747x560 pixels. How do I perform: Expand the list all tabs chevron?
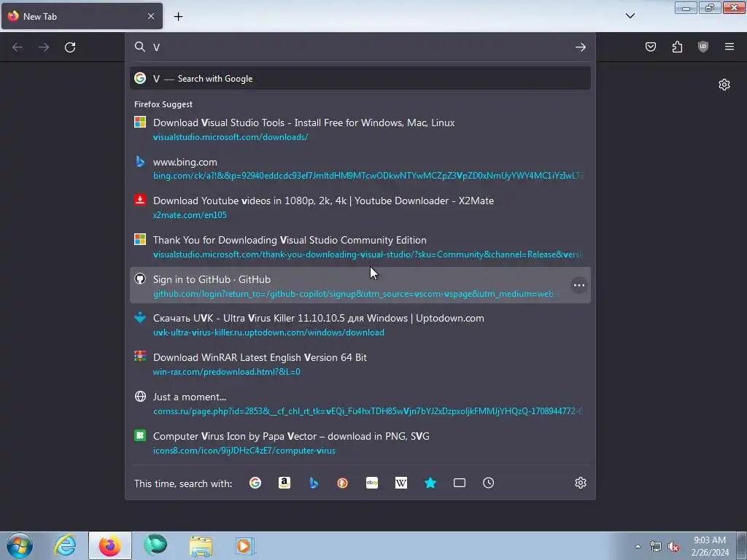pos(630,16)
